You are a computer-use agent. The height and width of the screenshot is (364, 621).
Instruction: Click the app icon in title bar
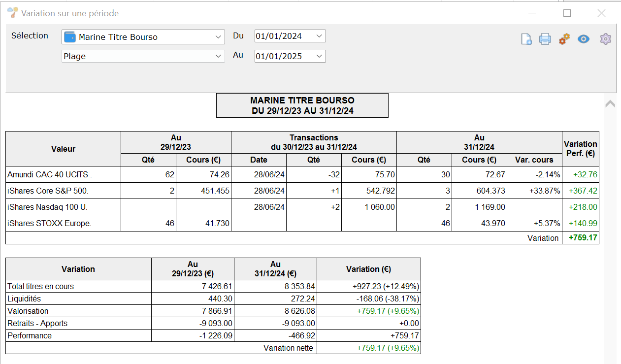(x=13, y=13)
